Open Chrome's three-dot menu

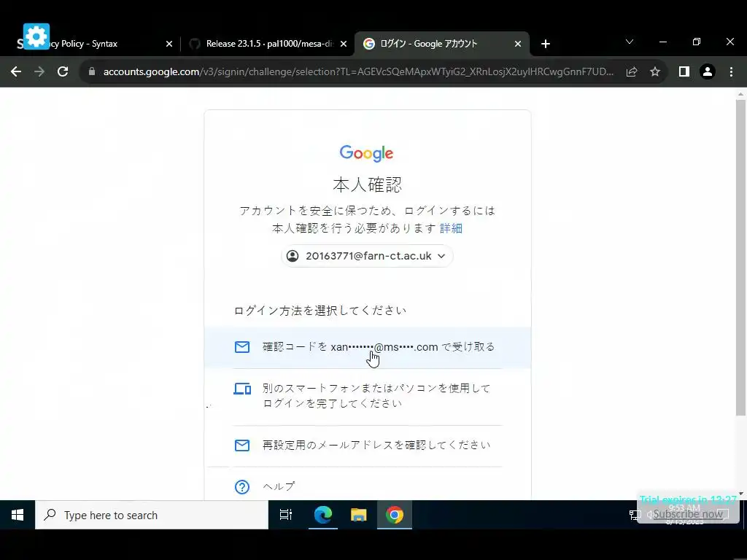(x=731, y=71)
